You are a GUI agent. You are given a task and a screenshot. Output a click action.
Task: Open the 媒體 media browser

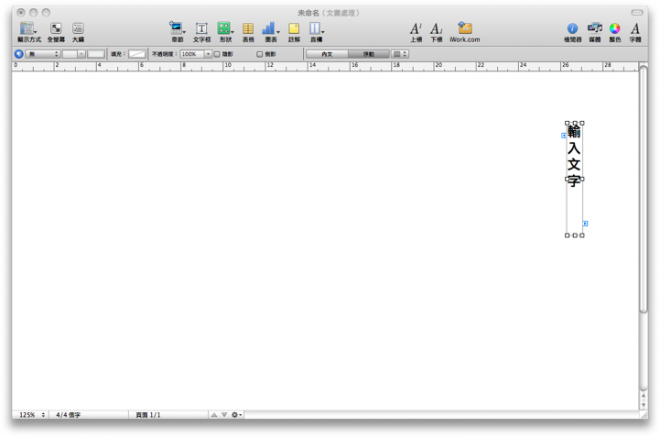point(594,29)
